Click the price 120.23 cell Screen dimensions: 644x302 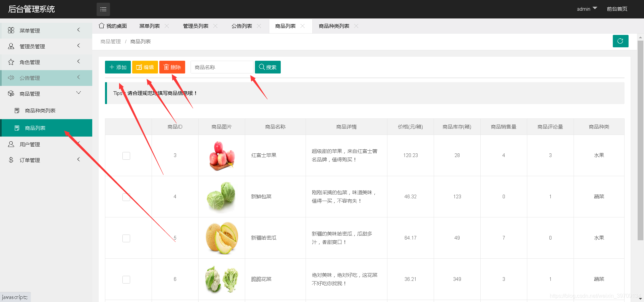(410, 155)
